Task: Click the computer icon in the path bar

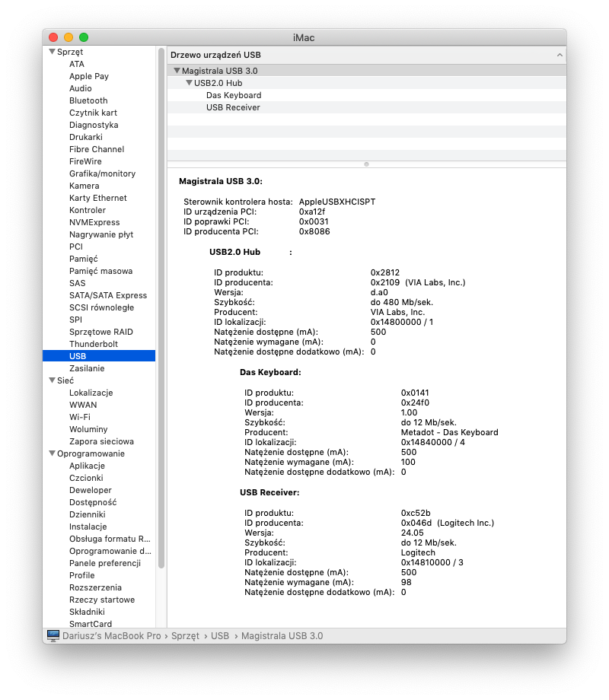Action: coord(53,635)
